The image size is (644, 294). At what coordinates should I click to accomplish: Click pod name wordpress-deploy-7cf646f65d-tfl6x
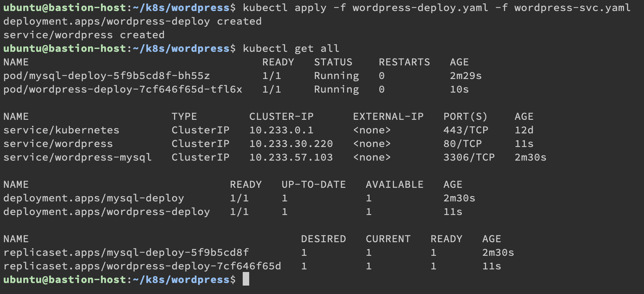(123, 89)
